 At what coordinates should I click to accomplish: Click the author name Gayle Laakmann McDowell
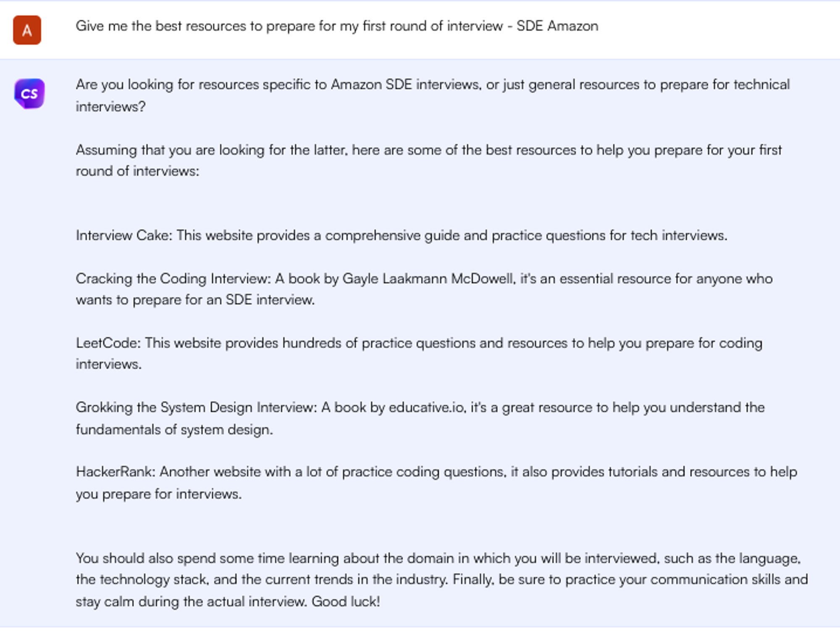pyautogui.click(x=428, y=278)
